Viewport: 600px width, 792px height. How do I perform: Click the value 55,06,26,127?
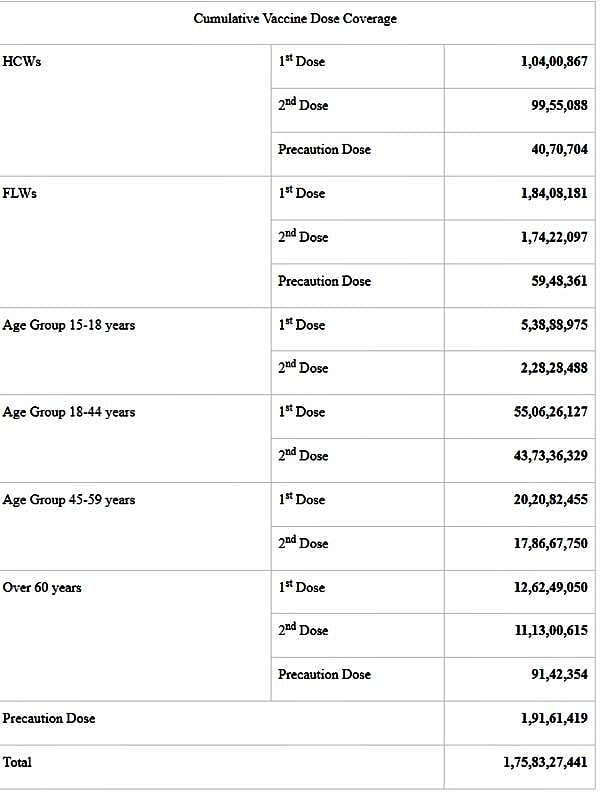coord(551,412)
